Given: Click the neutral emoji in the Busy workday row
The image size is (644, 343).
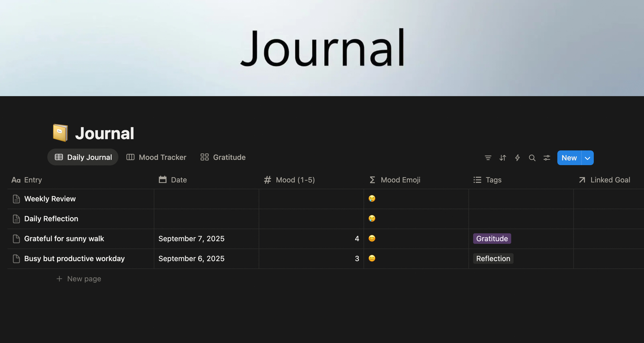Looking at the screenshot, I should [372, 258].
